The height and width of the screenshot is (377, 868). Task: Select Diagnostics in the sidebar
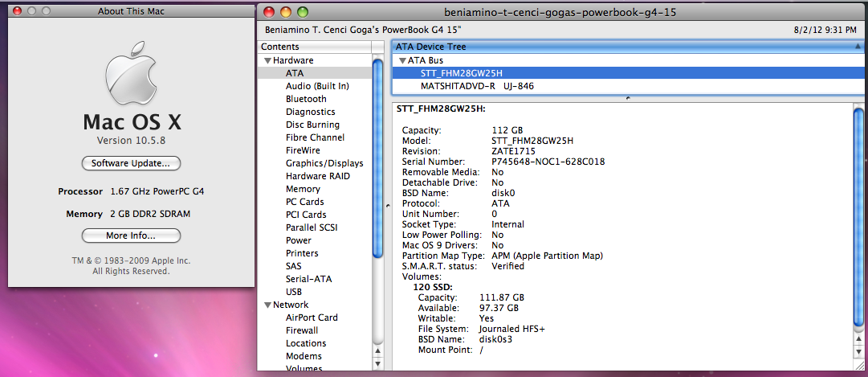(310, 112)
